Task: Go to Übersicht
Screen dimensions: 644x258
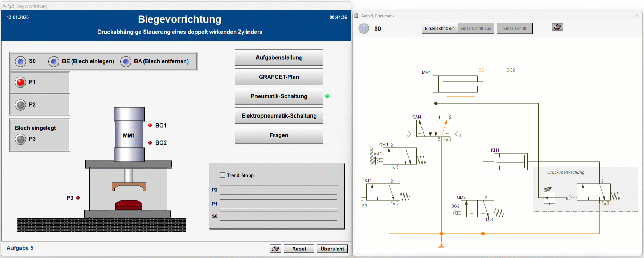Action: pos(332,249)
